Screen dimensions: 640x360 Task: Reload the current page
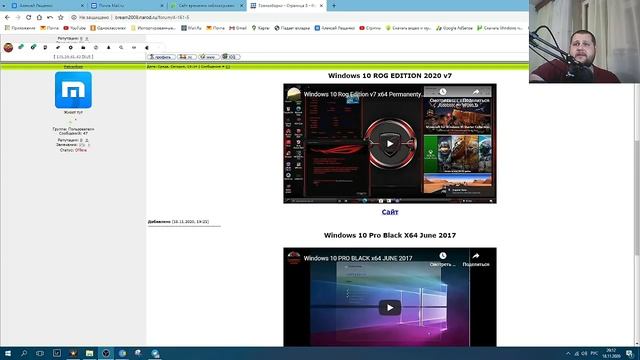click(x=29, y=18)
